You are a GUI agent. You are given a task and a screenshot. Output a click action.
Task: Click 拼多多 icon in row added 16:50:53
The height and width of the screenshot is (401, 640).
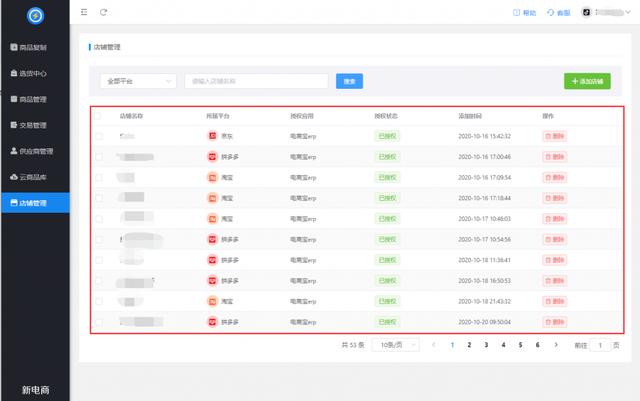coord(212,281)
